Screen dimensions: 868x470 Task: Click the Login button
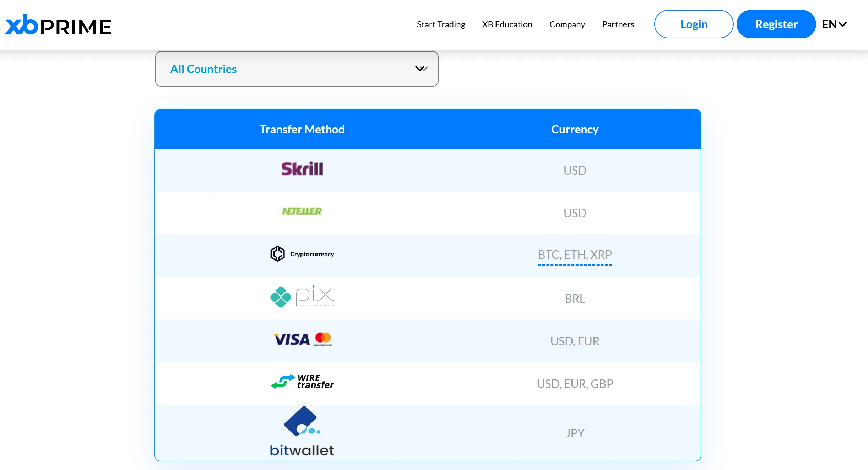(694, 24)
